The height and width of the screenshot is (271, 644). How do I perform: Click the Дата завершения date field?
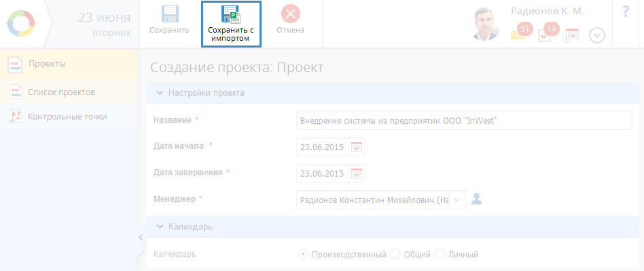coord(323,173)
